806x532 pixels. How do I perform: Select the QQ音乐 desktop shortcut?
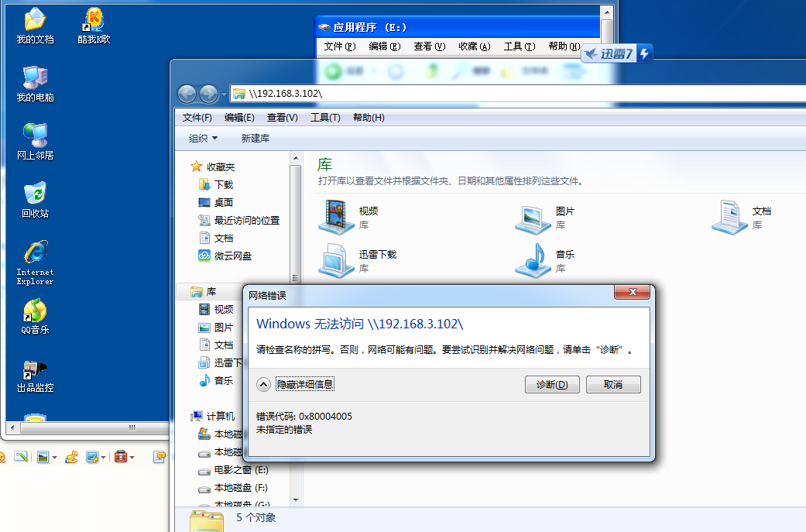pyautogui.click(x=35, y=317)
